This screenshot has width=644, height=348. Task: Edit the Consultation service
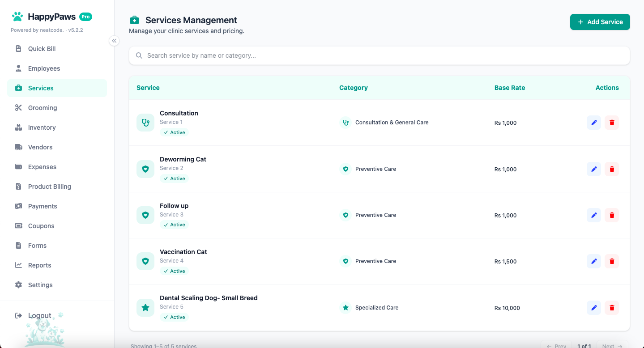click(594, 123)
